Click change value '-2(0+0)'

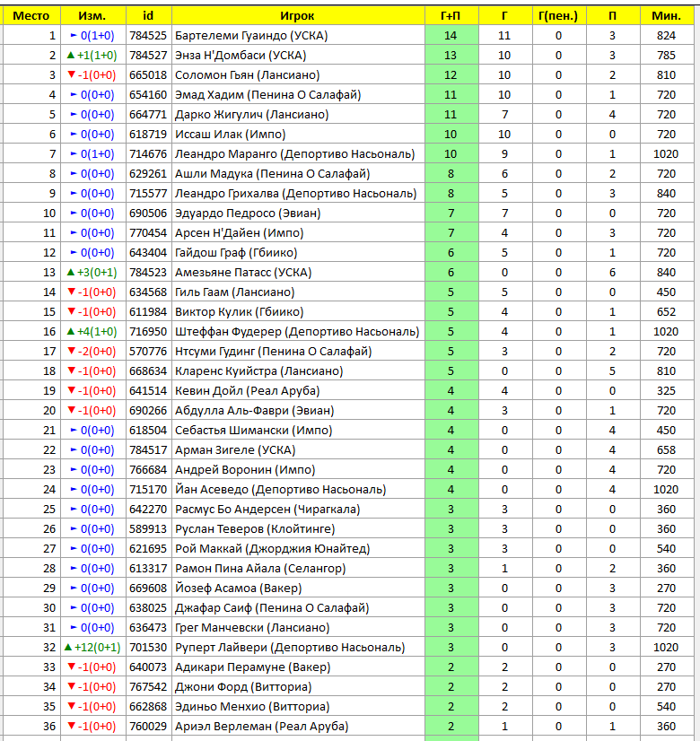pos(97,352)
